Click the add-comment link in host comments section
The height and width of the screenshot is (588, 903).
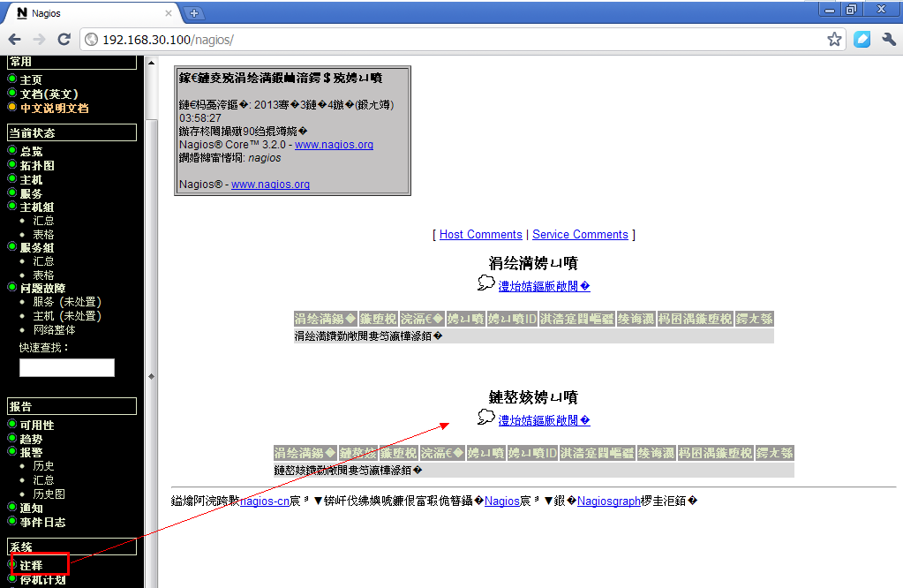(x=545, y=286)
